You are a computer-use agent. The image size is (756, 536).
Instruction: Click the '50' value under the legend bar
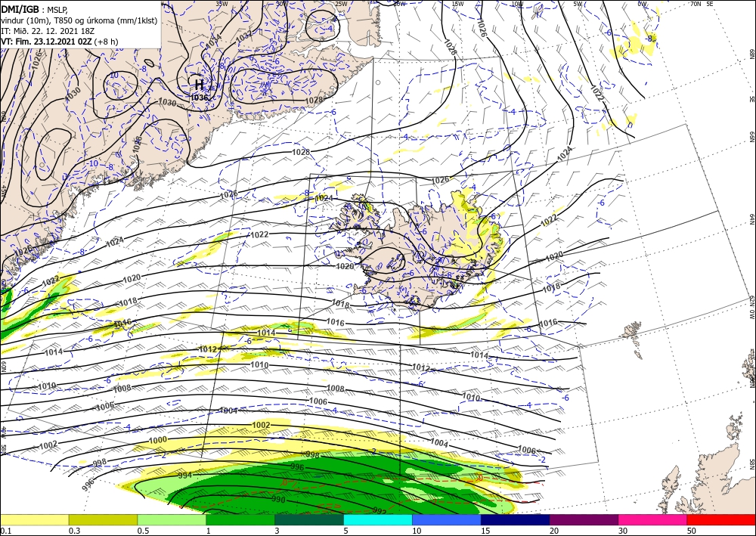(692, 531)
